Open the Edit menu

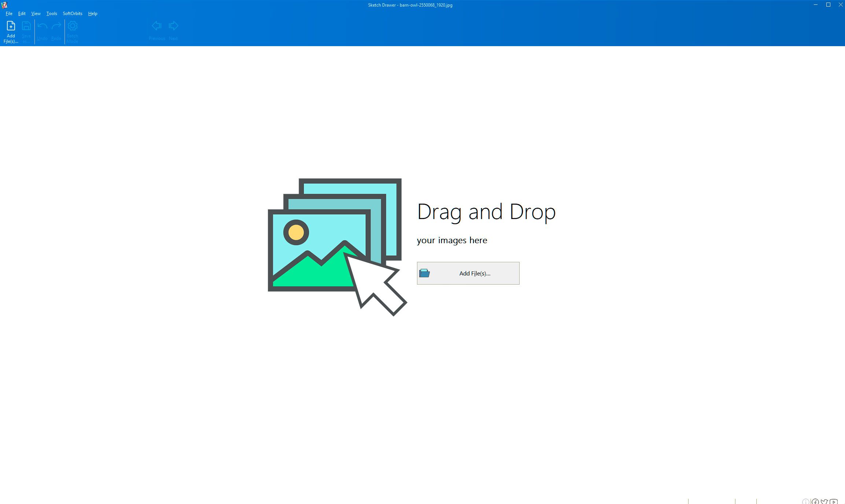click(x=22, y=13)
